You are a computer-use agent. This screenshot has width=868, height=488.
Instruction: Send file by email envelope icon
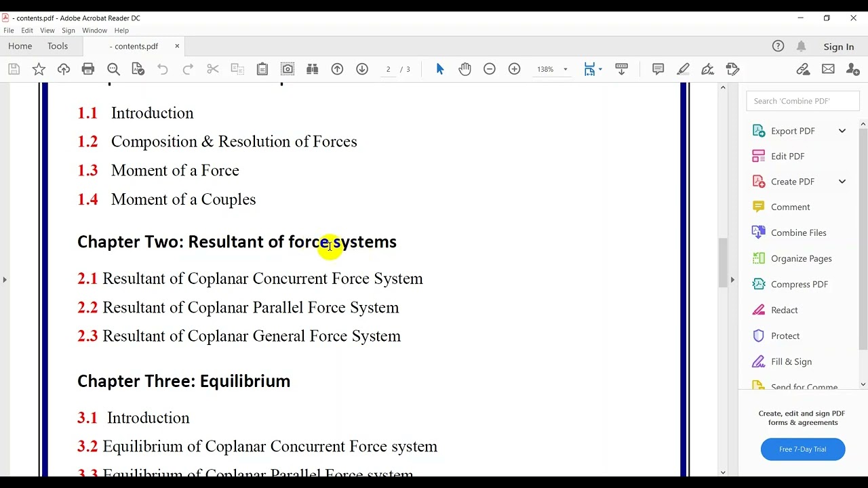828,69
